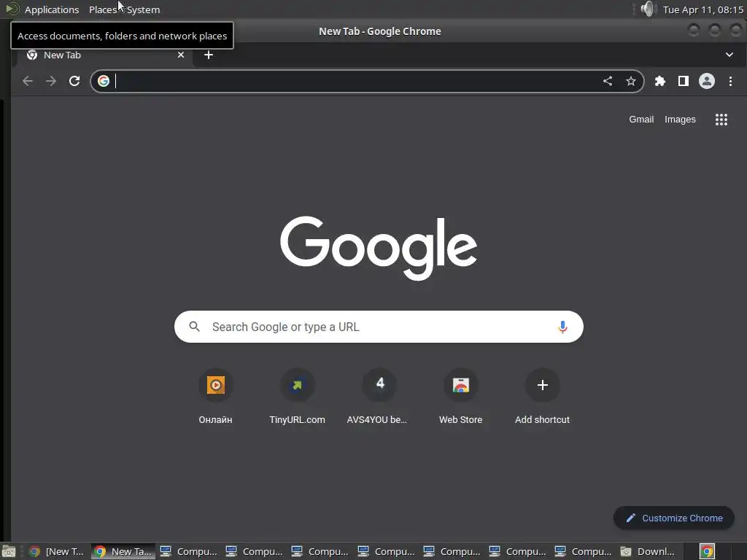This screenshot has height=560, width=747.
Task: Open the Web Store shortcut
Action: pyautogui.click(x=461, y=397)
